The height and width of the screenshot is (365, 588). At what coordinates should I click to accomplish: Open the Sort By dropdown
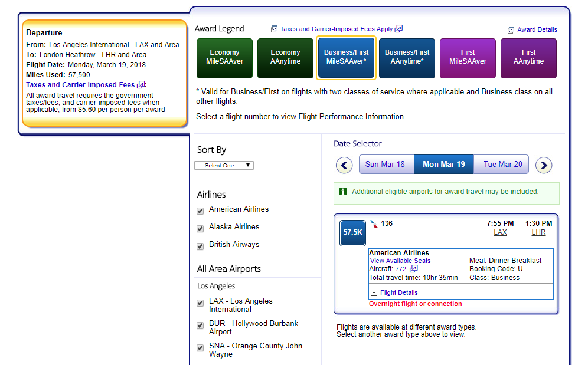(x=224, y=165)
